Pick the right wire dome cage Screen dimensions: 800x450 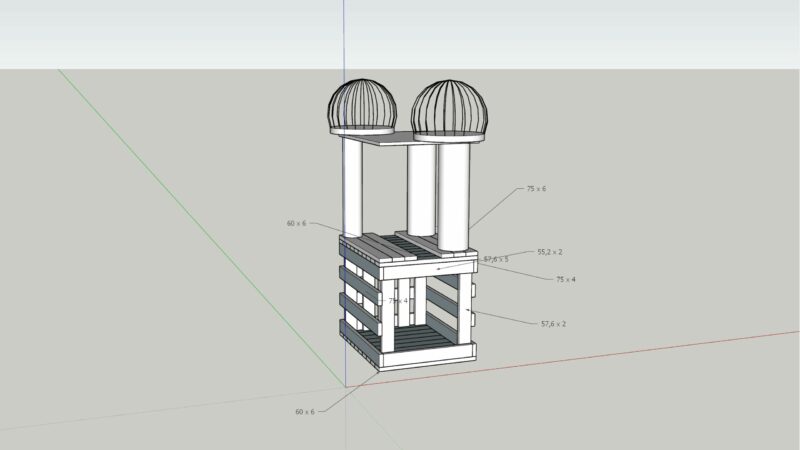449,107
